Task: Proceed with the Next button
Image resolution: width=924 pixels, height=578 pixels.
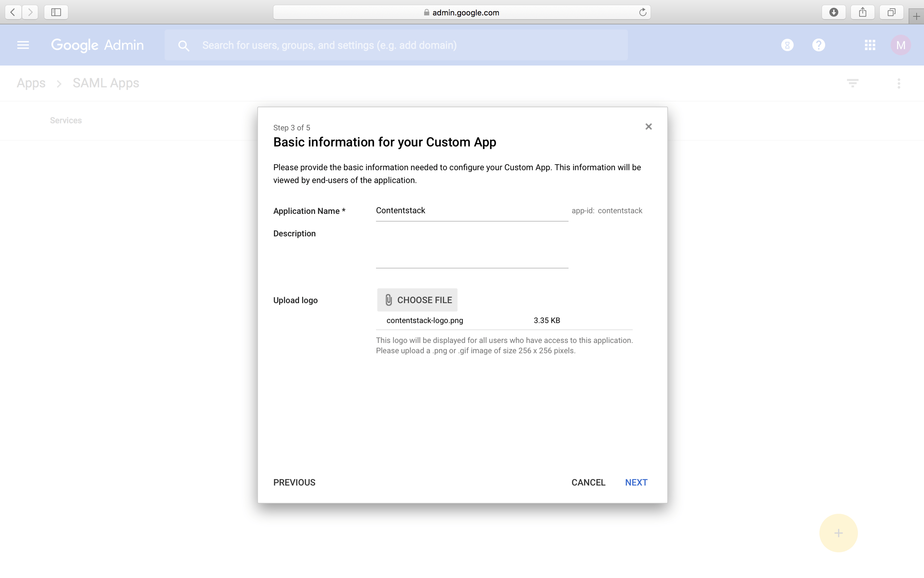Action: (x=636, y=482)
